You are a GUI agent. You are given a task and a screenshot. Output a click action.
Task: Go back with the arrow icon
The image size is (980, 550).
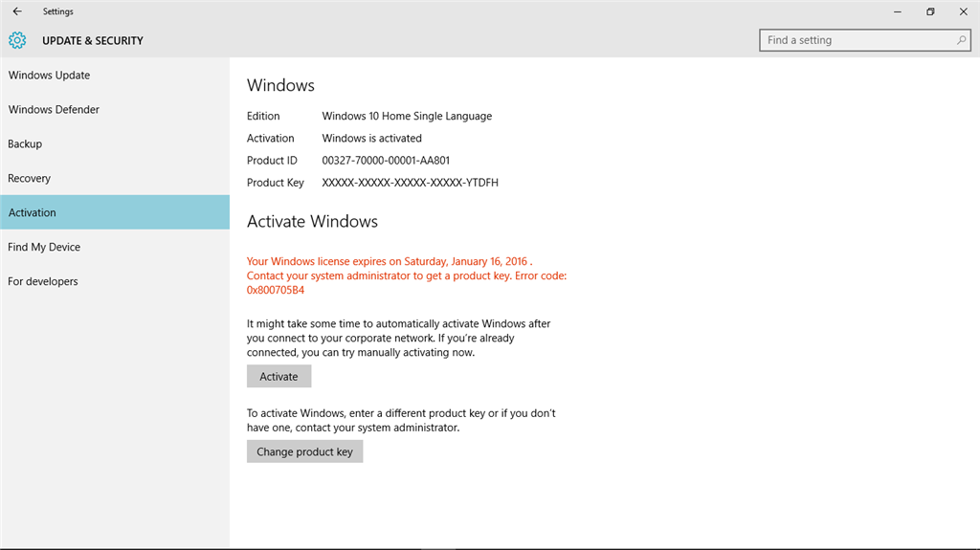tap(17, 11)
